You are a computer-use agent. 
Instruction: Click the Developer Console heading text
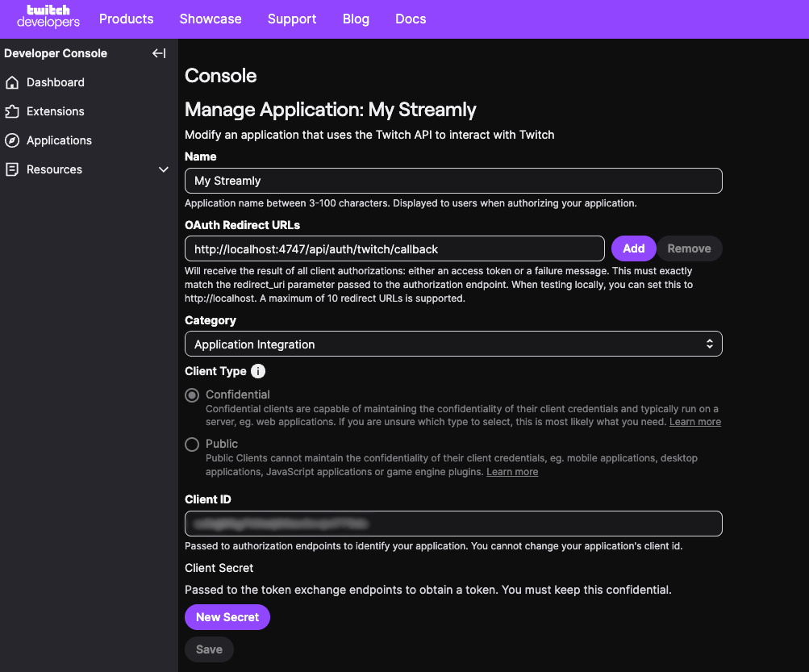[x=56, y=53]
